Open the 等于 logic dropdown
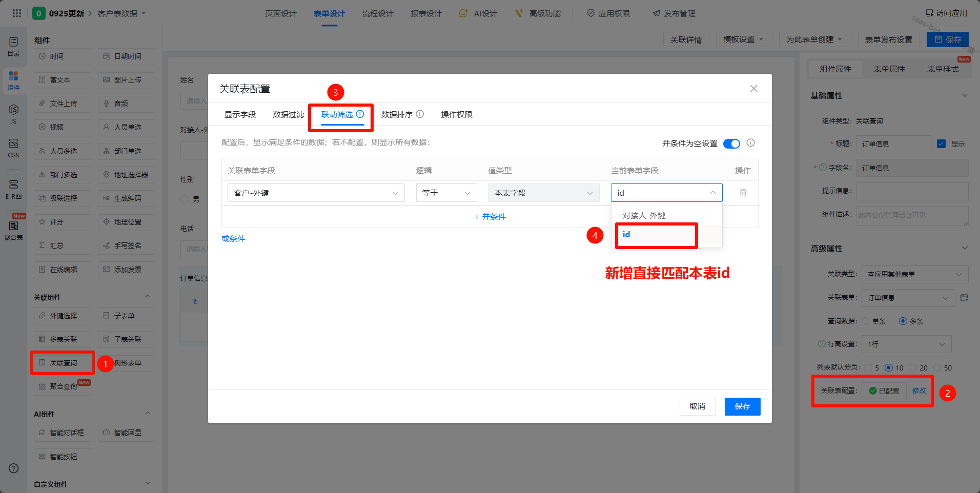The height and width of the screenshot is (493, 980). click(446, 193)
